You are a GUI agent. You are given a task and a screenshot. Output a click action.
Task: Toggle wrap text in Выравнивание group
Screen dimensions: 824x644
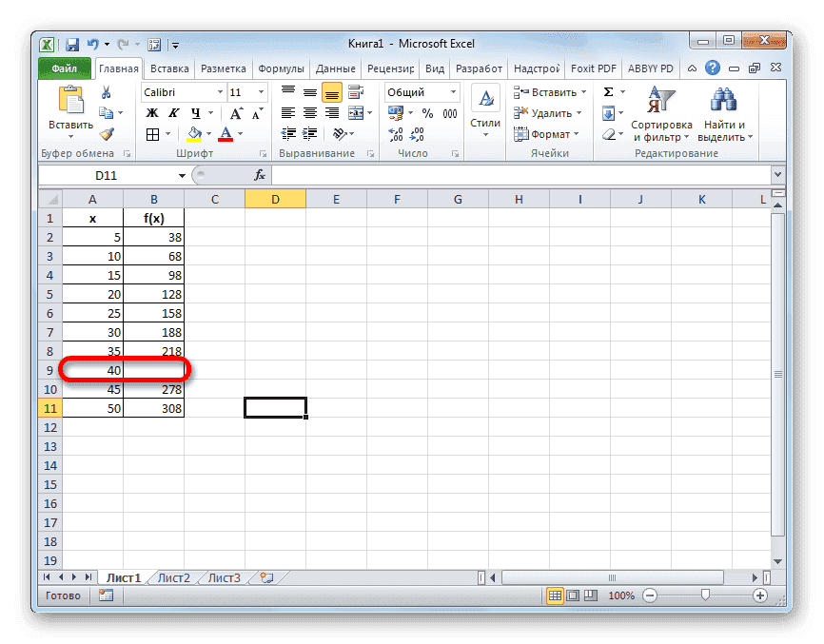tap(356, 91)
